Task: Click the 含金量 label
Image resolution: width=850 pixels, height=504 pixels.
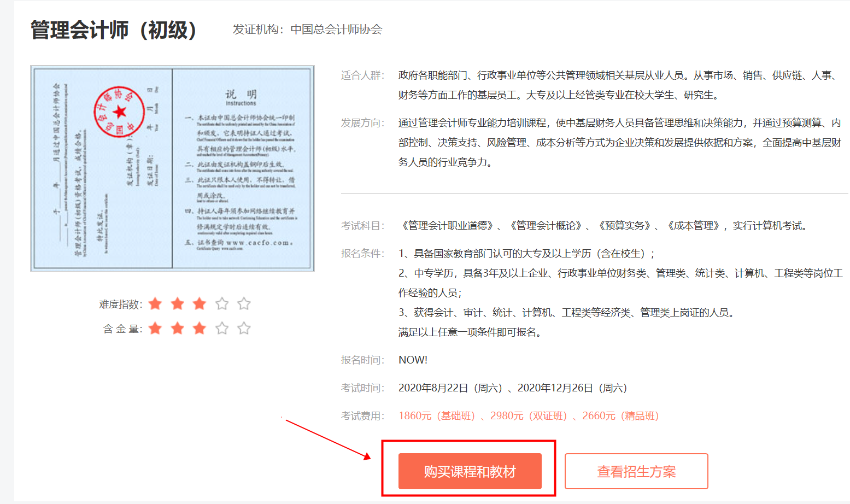Action: 123,329
